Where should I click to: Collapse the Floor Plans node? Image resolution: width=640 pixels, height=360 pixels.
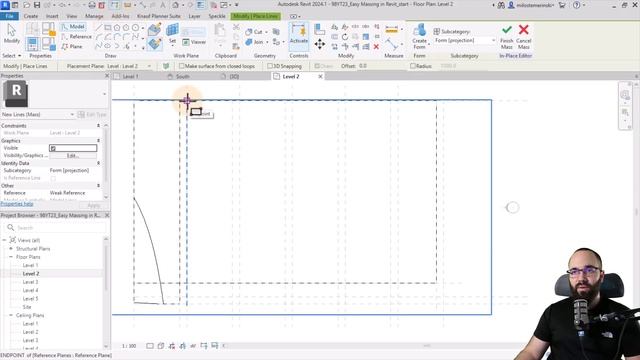click(11, 257)
